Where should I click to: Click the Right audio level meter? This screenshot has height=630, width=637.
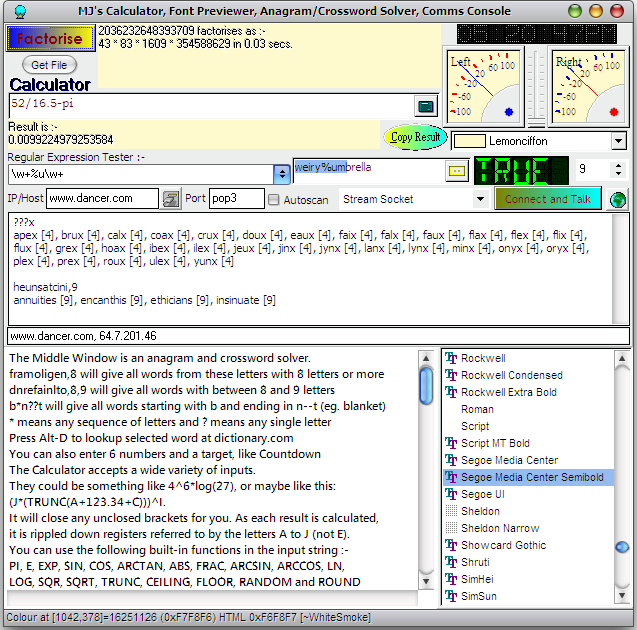click(589, 87)
